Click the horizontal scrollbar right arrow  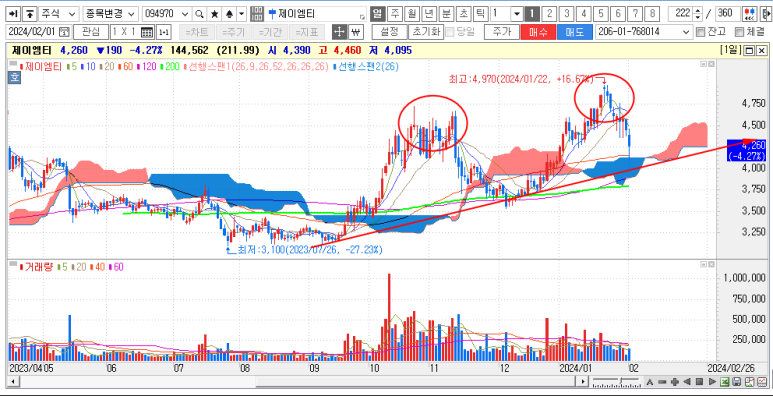pos(584,382)
